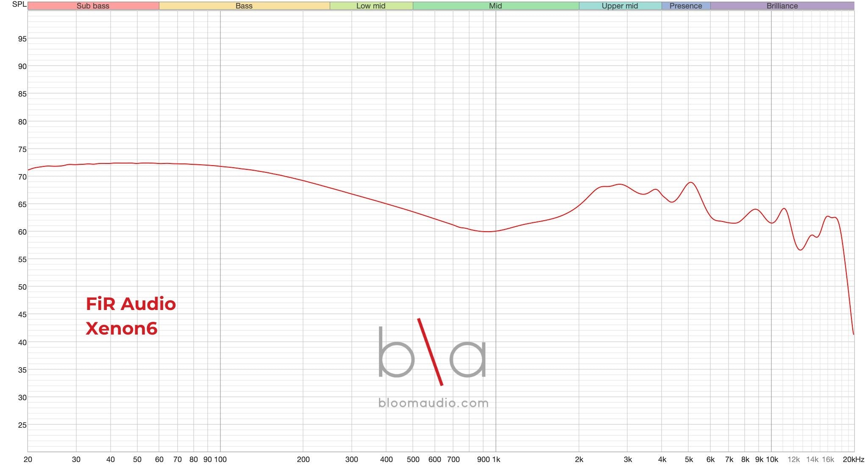Click the curve minimum near 900 Hz
The width and height of the screenshot is (868, 465).
(x=487, y=232)
